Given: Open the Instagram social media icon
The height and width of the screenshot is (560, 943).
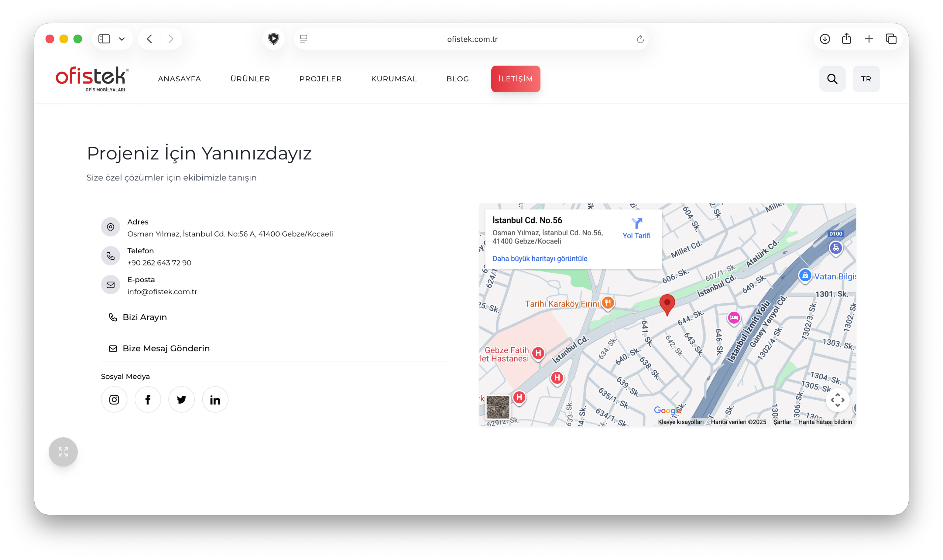Looking at the screenshot, I should pyautogui.click(x=114, y=399).
